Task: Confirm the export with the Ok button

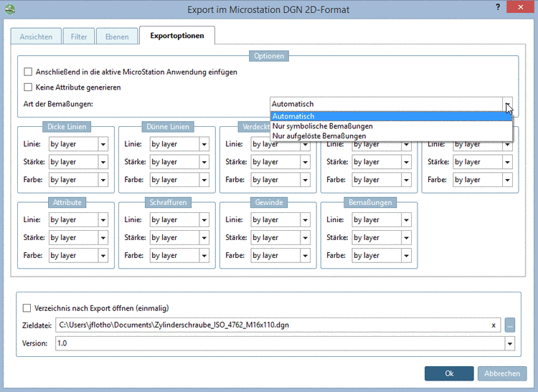Action: 449,373
